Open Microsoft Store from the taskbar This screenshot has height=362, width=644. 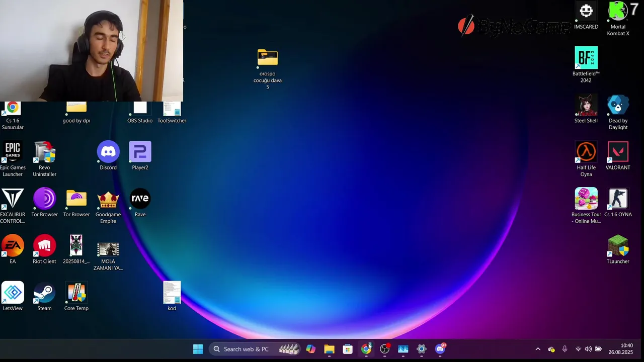click(x=348, y=349)
